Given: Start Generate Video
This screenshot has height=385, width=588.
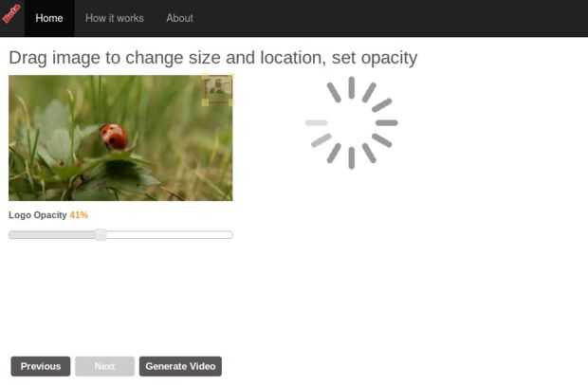Looking at the screenshot, I should pyautogui.click(x=180, y=366).
